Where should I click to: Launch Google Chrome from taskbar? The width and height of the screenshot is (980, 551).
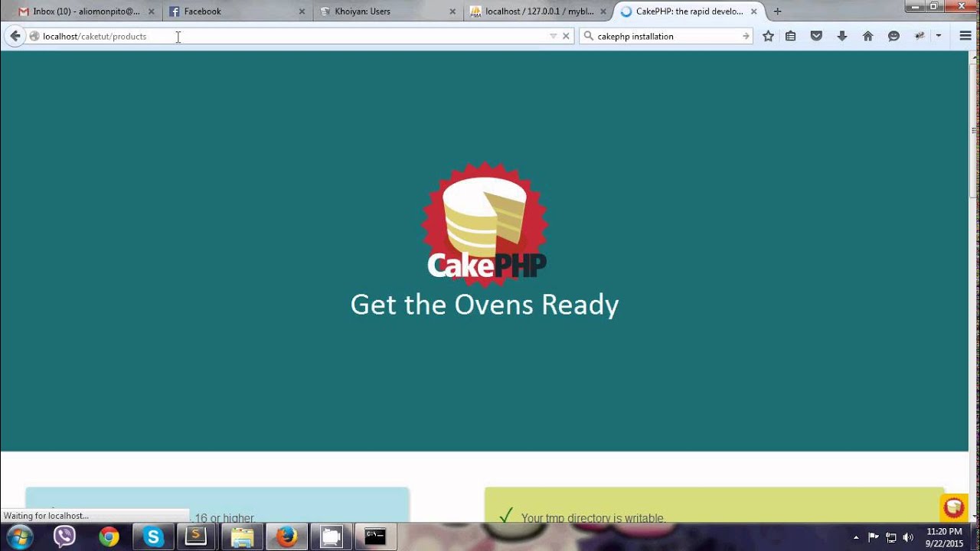(109, 537)
